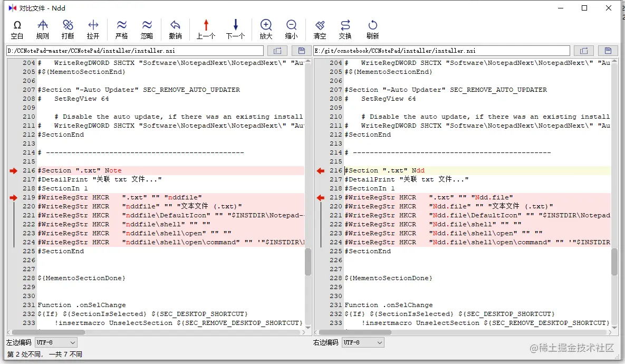The height and width of the screenshot is (364, 625).
Task: Click left line 231 'Function .onSelChange'
Action: 82,305
